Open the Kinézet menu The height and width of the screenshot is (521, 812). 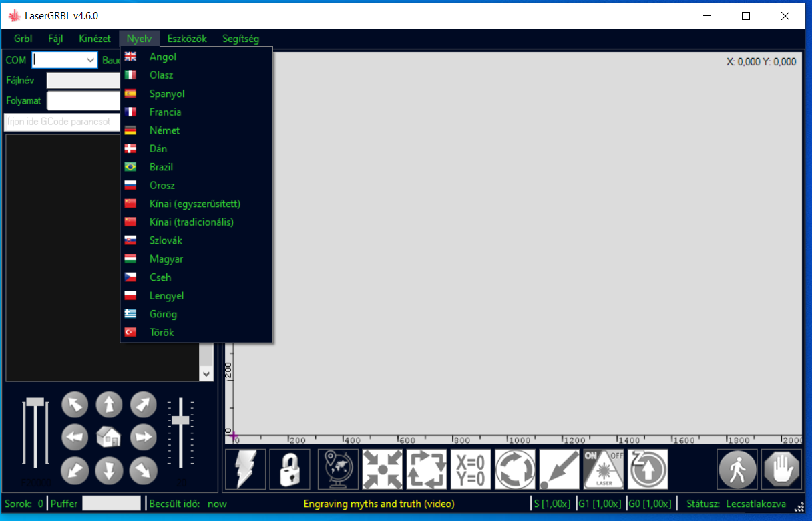[95, 39]
